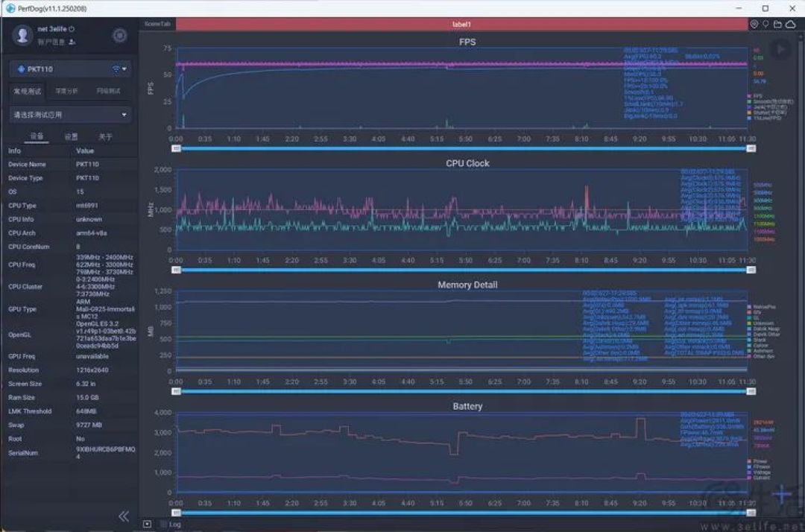
Task: Click the user avatar picture
Action: pyautogui.click(x=22, y=35)
